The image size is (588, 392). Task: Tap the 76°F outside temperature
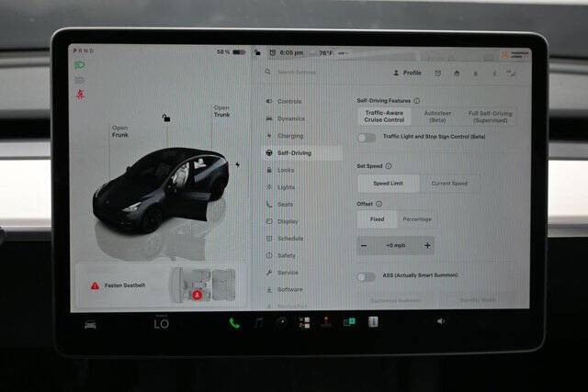point(325,53)
